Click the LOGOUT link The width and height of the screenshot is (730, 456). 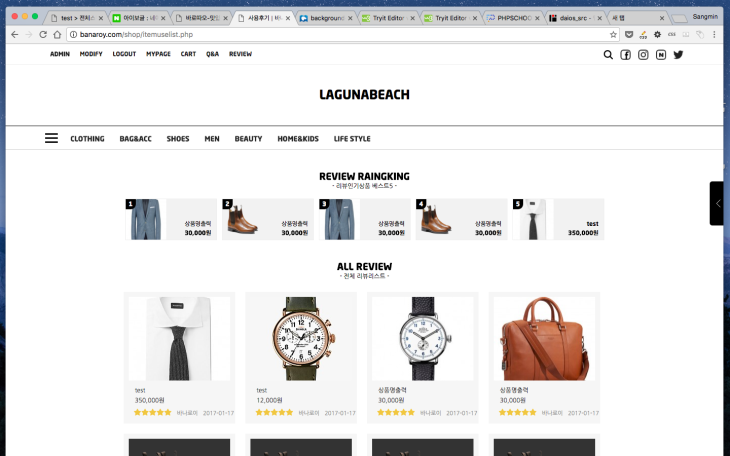[x=124, y=54]
